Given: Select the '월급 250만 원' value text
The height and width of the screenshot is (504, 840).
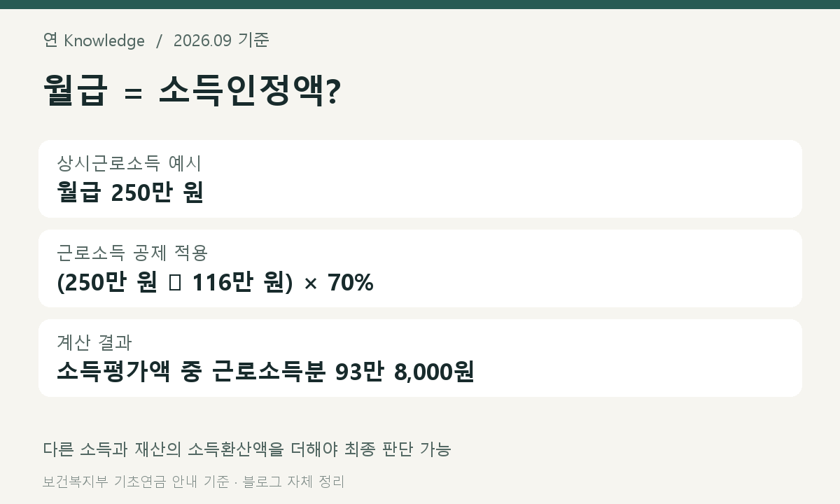Looking at the screenshot, I should (x=130, y=192).
